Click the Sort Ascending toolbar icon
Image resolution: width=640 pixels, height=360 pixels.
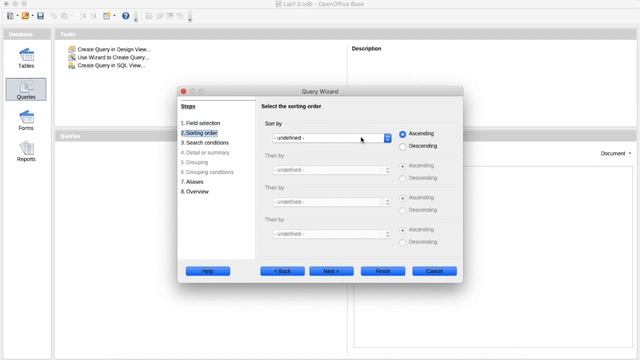pyautogui.click(x=83, y=16)
